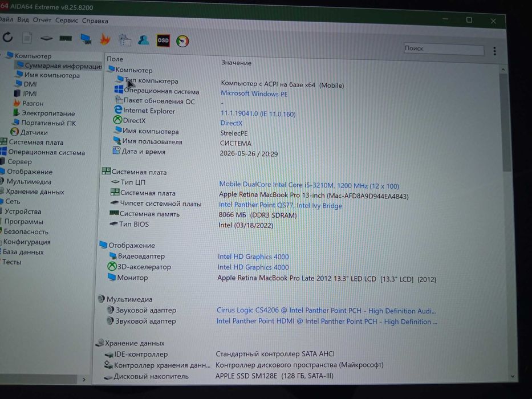Open the Отчёт menu

[x=42, y=20]
